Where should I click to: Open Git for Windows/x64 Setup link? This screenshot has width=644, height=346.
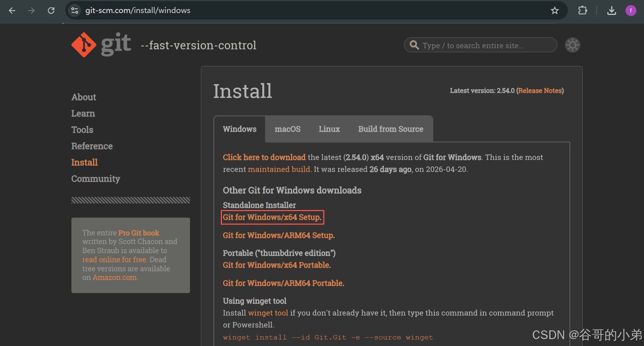pos(272,217)
